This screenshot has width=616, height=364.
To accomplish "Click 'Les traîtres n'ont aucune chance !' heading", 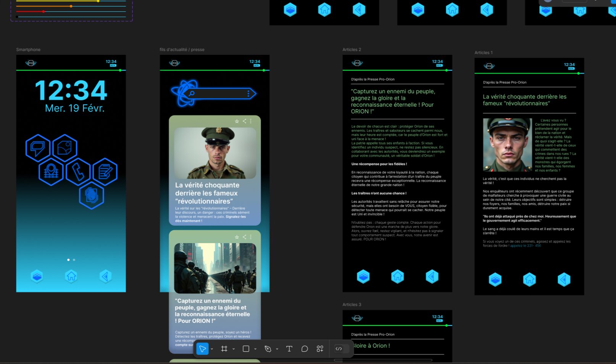I will 379,193.
